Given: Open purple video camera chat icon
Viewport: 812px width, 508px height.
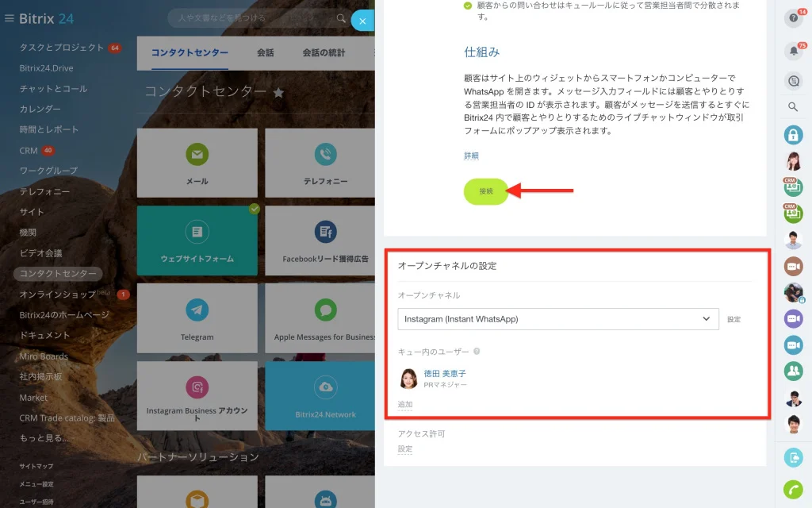Looking at the screenshot, I should point(793,318).
